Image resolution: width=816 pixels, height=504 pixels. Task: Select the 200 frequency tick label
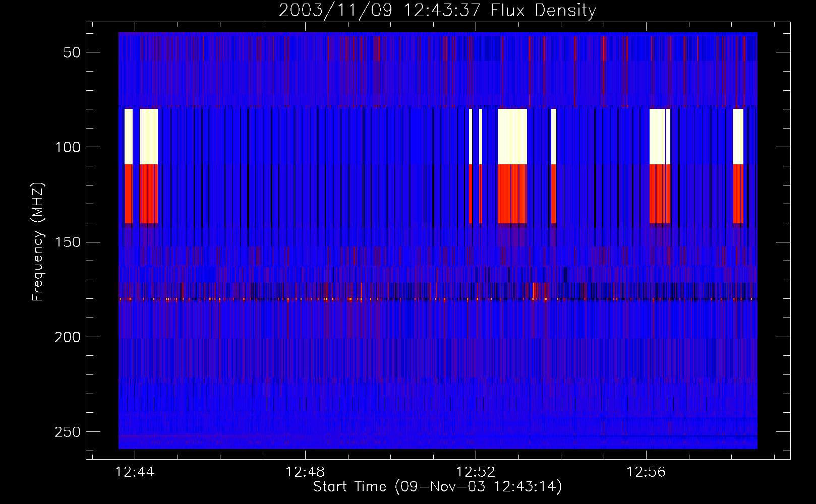(68, 337)
